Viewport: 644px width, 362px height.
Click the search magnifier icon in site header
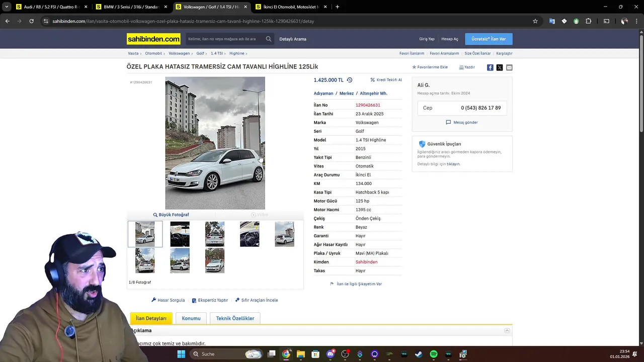(269, 39)
